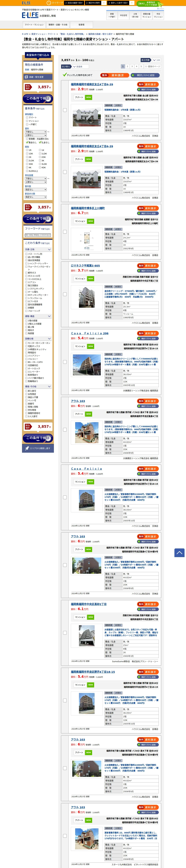Collapse 建物・構造 section
186x868 pixels.
[x=38, y=316]
